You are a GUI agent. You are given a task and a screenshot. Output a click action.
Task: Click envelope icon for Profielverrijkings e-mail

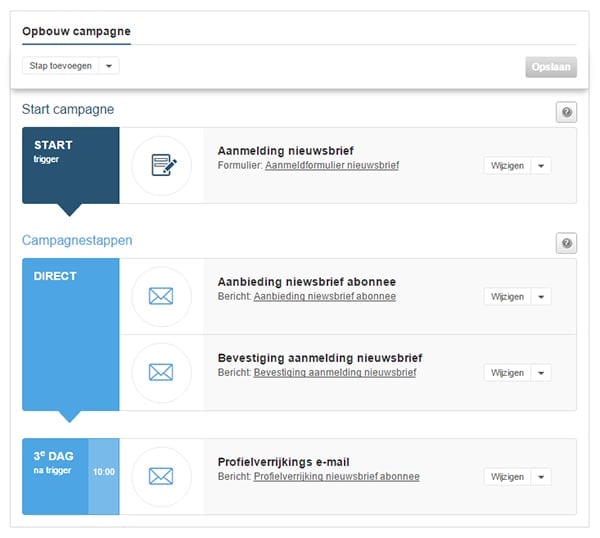tap(161, 476)
